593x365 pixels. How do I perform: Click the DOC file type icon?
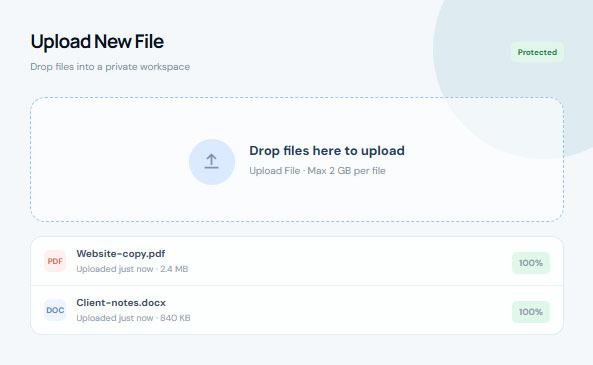pyautogui.click(x=55, y=310)
